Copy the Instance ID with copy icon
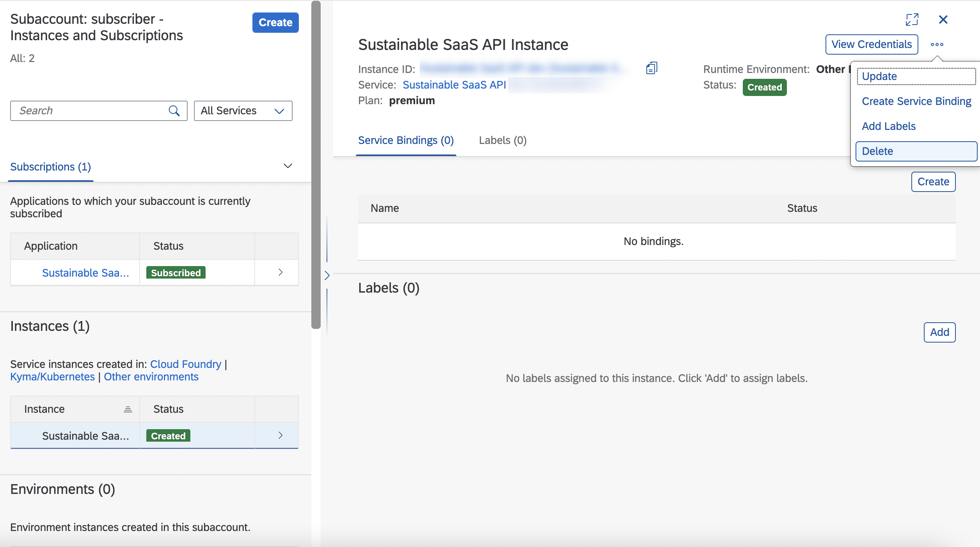Viewport: 980px width, 547px height. click(652, 68)
